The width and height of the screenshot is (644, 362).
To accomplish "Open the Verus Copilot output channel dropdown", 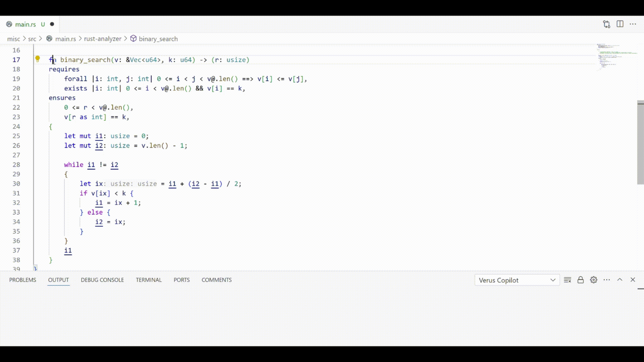I will coord(517,280).
